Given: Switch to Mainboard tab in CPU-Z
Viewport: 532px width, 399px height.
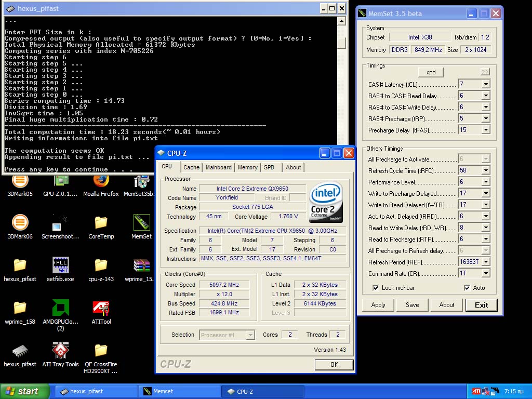Looking at the screenshot, I should pyautogui.click(x=219, y=167).
